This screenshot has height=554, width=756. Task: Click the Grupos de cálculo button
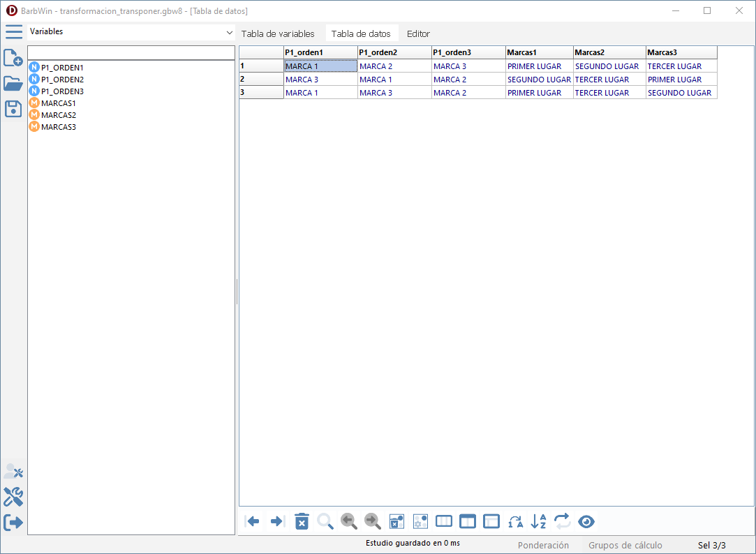[x=625, y=545]
